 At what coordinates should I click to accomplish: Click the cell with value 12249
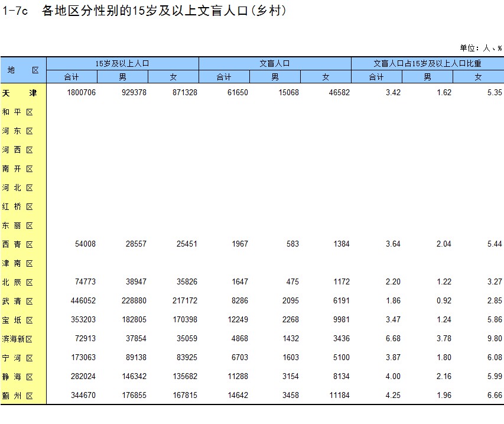pyautogui.click(x=238, y=320)
